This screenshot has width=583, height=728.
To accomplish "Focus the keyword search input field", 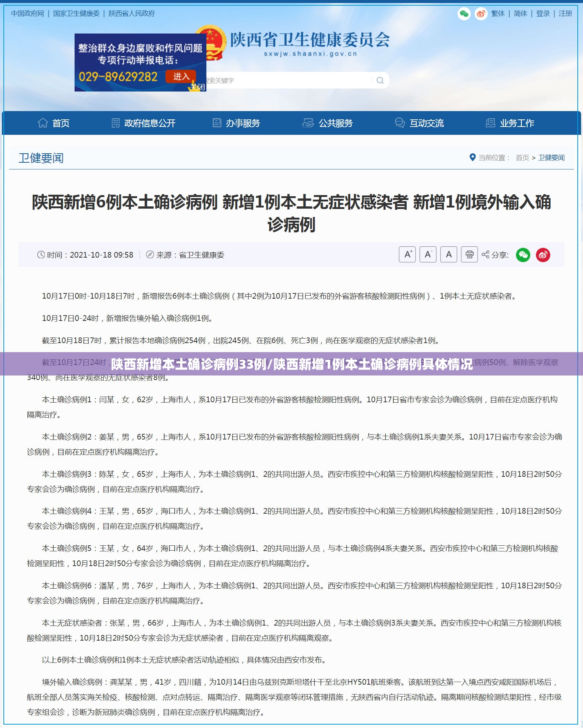I will point(290,80).
